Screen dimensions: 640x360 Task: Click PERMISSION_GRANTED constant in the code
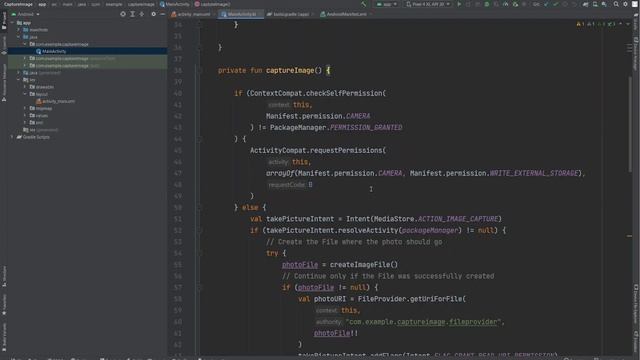[x=366, y=127]
